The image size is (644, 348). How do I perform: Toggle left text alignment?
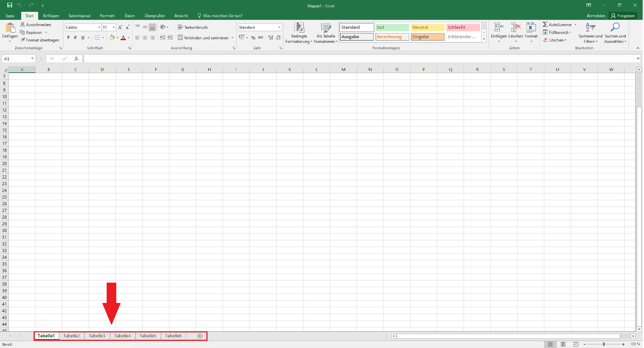137,37
